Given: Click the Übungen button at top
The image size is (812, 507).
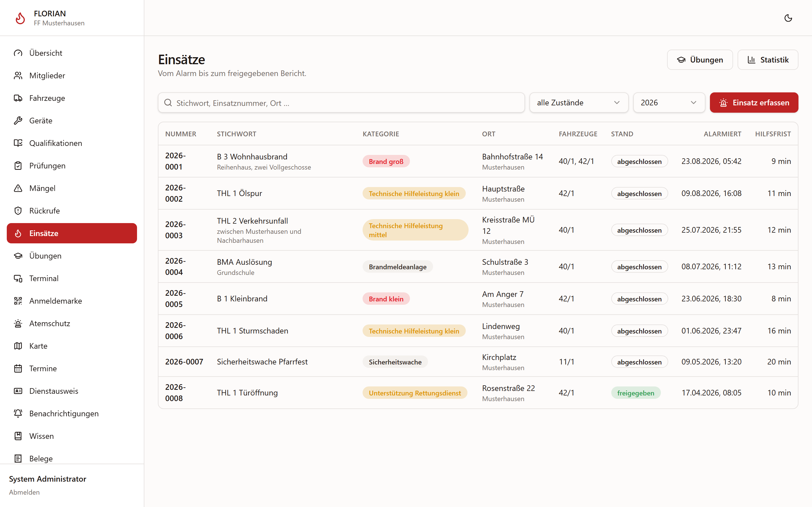Looking at the screenshot, I should coord(700,60).
